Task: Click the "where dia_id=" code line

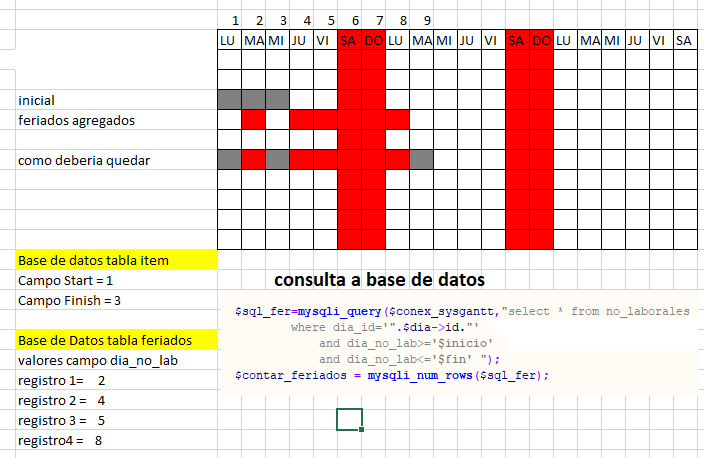Action: pos(385,327)
